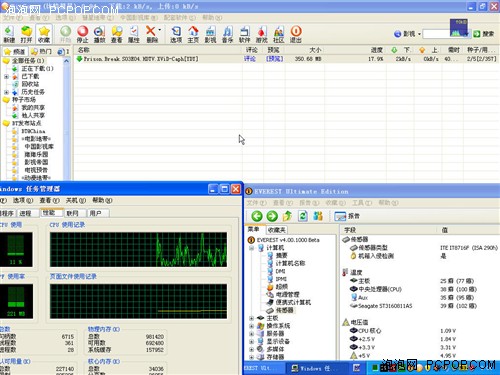Open the 影视 search category dropdown
Image resolution: width=500 pixels, height=375 pixels.
coord(419,34)
